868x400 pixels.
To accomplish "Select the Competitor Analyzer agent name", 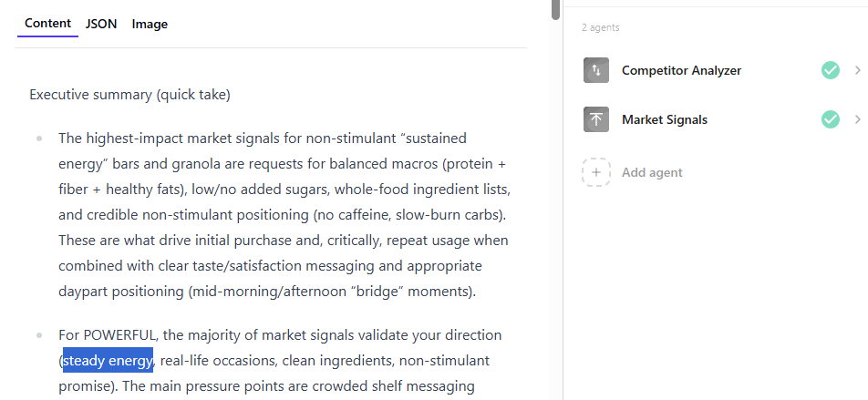I will point(681,70).
